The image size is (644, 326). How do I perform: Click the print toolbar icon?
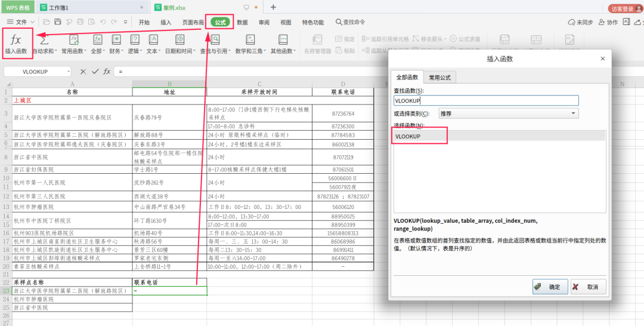[x=80, y=22]
